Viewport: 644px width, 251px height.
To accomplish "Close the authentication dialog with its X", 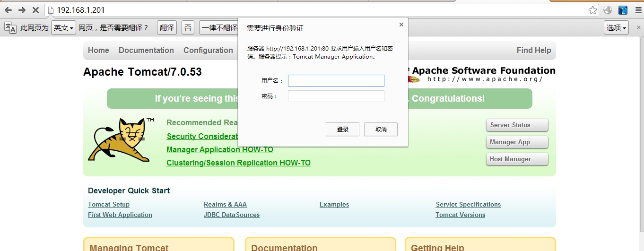I will [x=401, y=25].
